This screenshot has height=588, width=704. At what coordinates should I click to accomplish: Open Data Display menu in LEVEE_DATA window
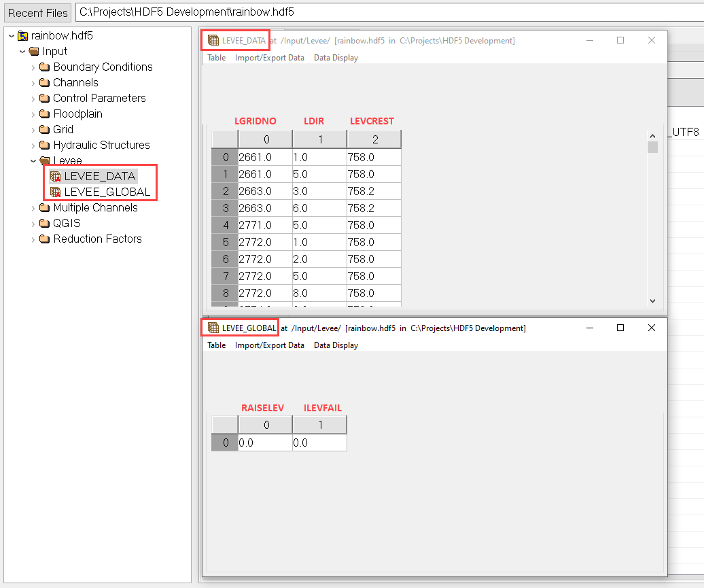[336, 58]
